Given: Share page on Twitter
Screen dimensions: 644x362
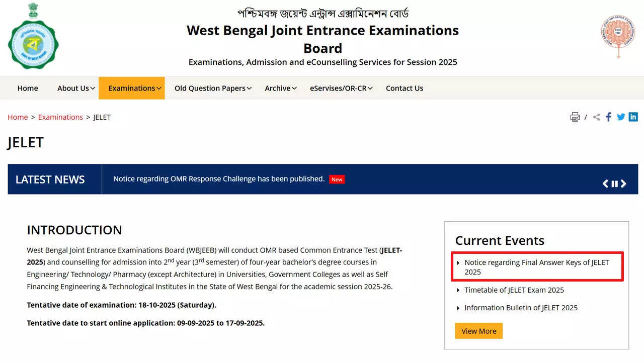Looking at the screenshot, I should 621,117.
